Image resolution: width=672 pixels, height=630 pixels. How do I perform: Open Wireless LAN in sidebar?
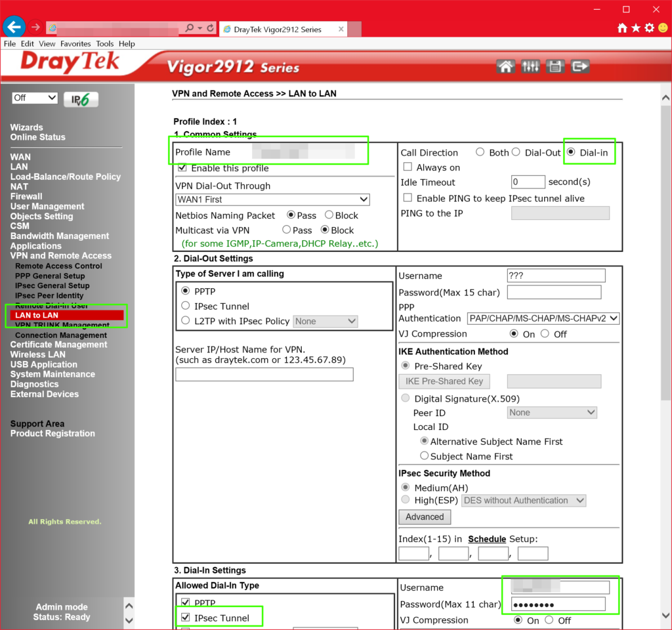click(37, 355)
